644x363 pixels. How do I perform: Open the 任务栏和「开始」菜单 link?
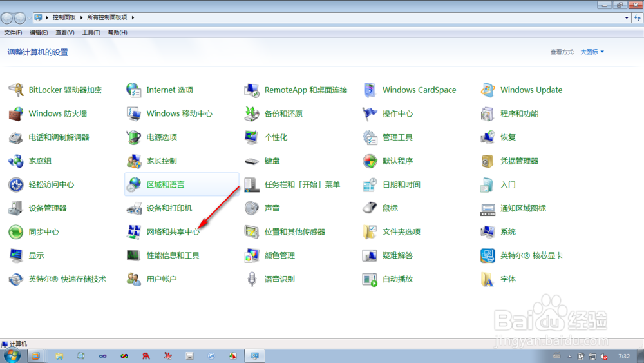(x=302, y=184)
